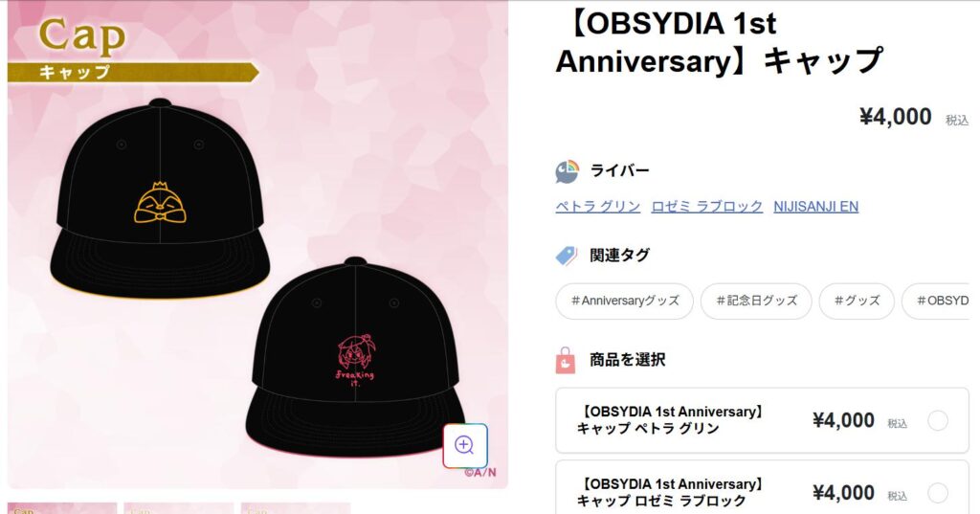The width and height of the screenshot is (980, 514).
Task: Click the キャップ ペトラ グリン option card
Action: [762, 420]
